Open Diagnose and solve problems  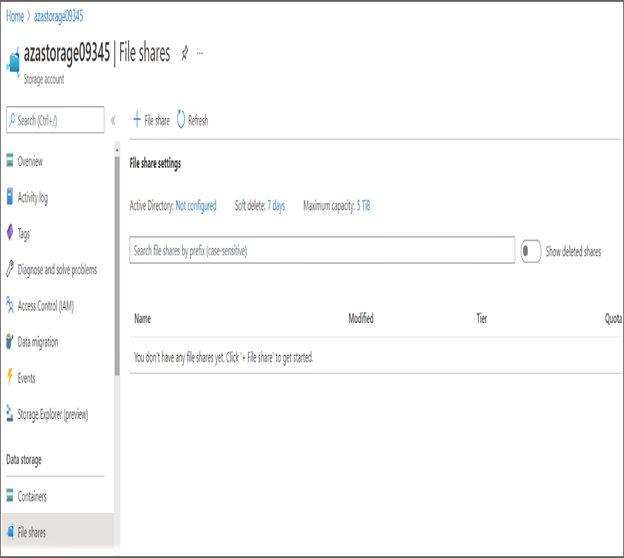pyautogui.click(x=58, y=269)
